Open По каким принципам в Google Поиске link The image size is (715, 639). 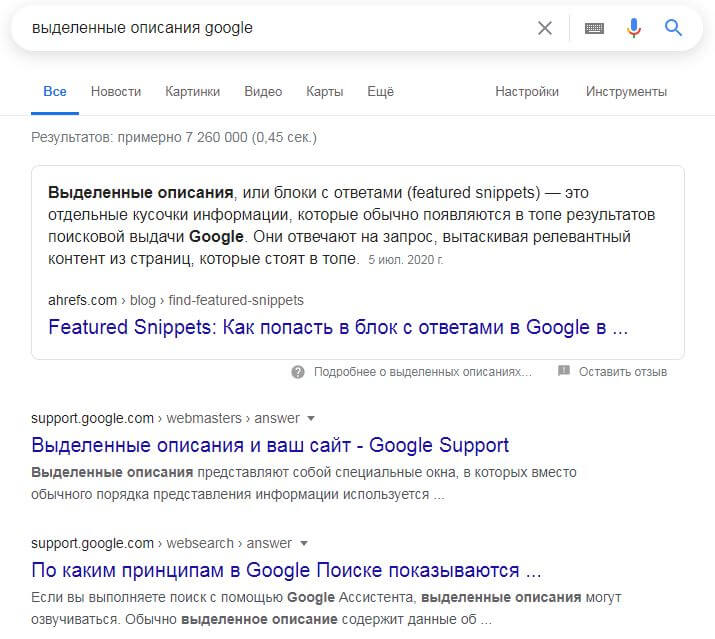click(x=286, y=571)
